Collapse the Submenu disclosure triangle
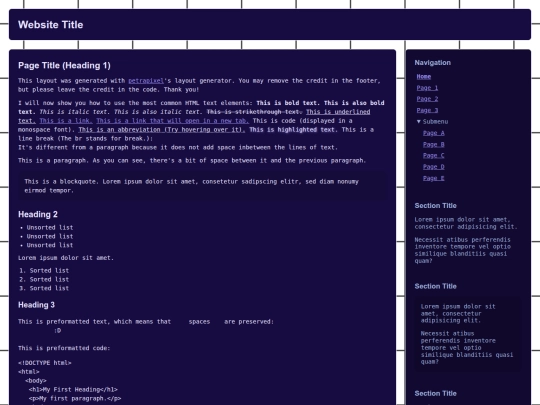Viewport: 540px width, 405px height. (418, 121)
